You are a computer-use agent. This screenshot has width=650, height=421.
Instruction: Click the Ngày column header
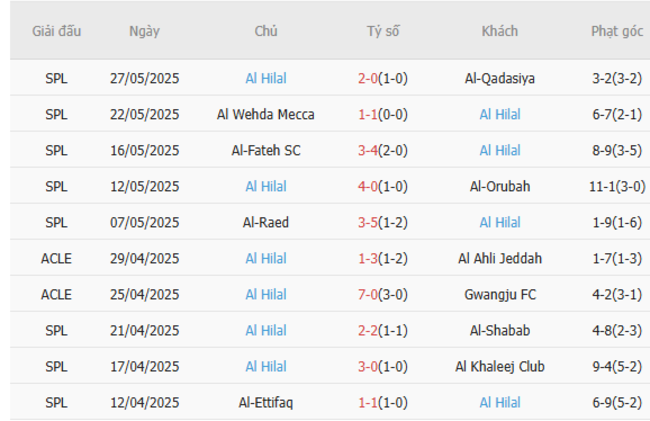point(144,31)
